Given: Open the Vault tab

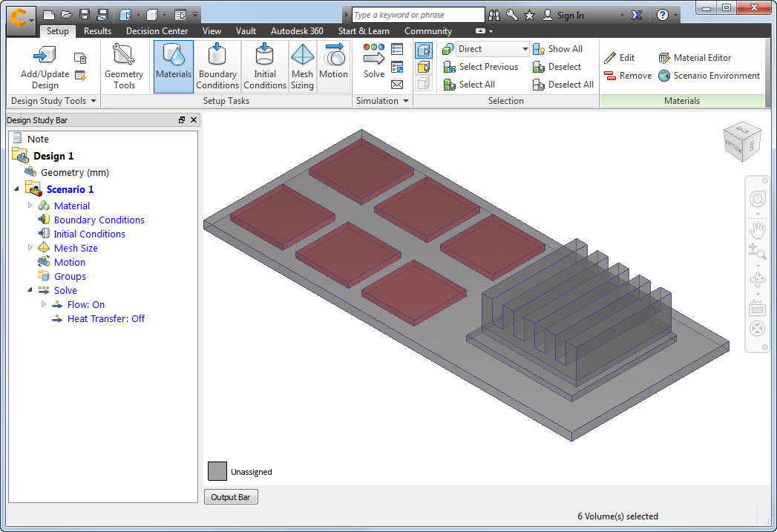Looking at the screenshot, I should (x=246, y=31).
